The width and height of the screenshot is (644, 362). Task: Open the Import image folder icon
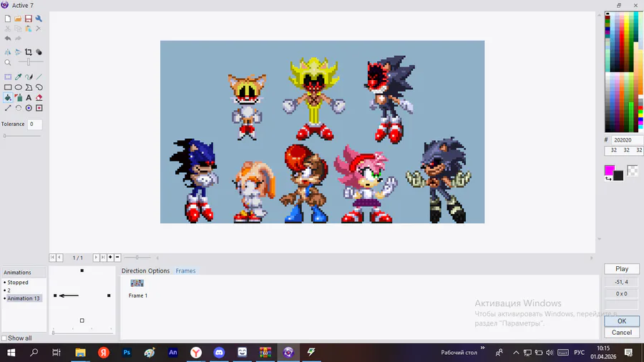pos(18,19)
